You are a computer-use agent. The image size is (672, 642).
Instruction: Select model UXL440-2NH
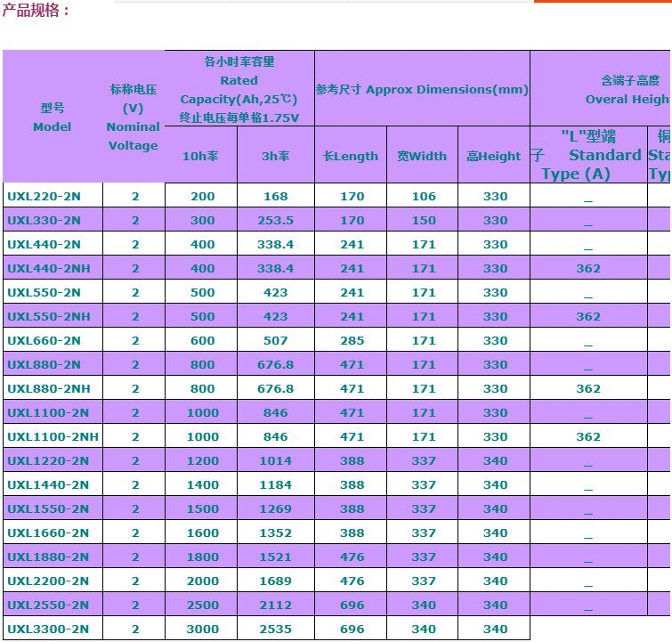point(49,269)
